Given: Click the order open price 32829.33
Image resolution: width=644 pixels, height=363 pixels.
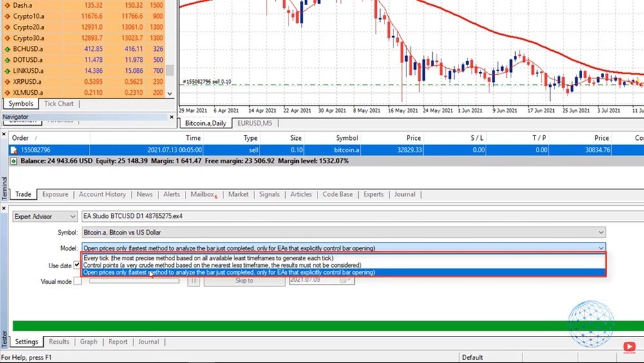Looking at the screenshot, I should click(x=410, y=150).
